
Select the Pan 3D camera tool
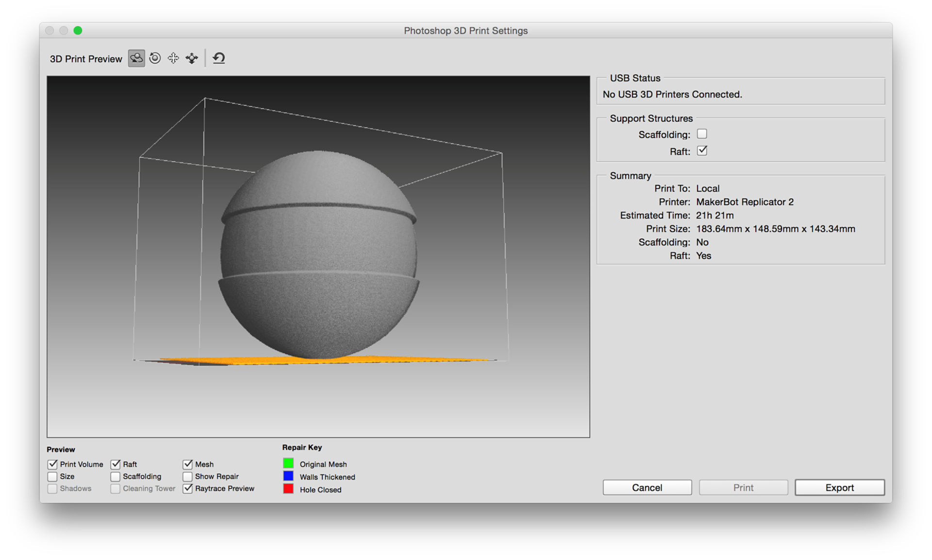pos(173,58)
